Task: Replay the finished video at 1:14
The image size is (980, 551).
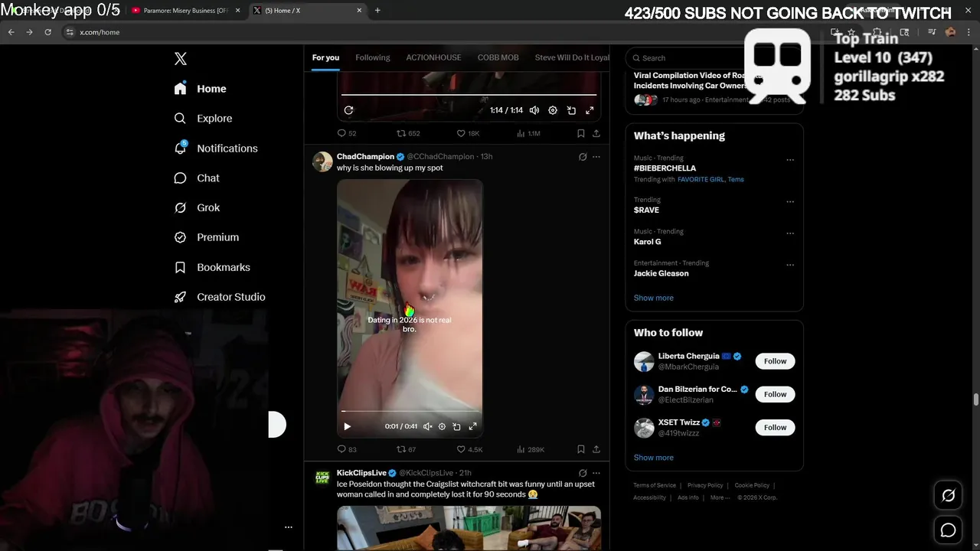Action: coord(348,110)
